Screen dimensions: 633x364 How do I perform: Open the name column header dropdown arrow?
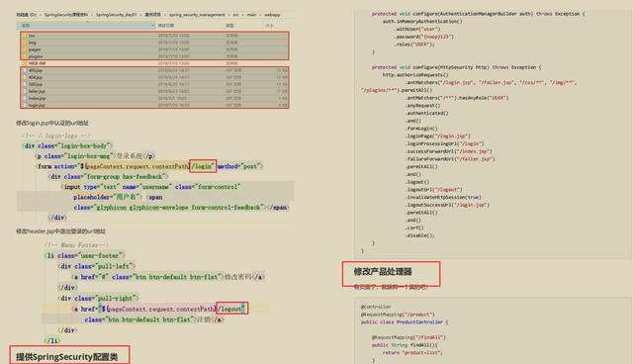(x=153, y=26)
